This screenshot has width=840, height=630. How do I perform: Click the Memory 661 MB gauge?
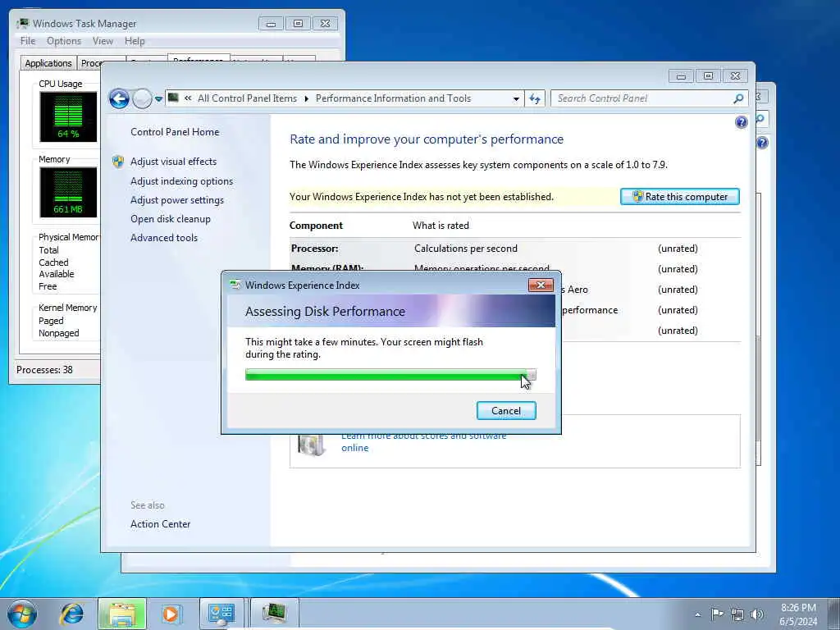(x=68, y=192)
